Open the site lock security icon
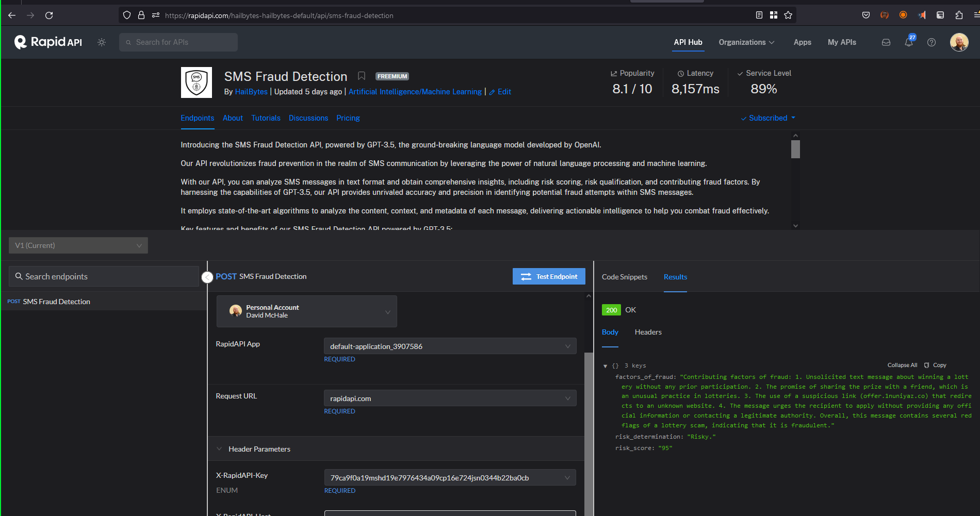 click(x=141, y=15)
